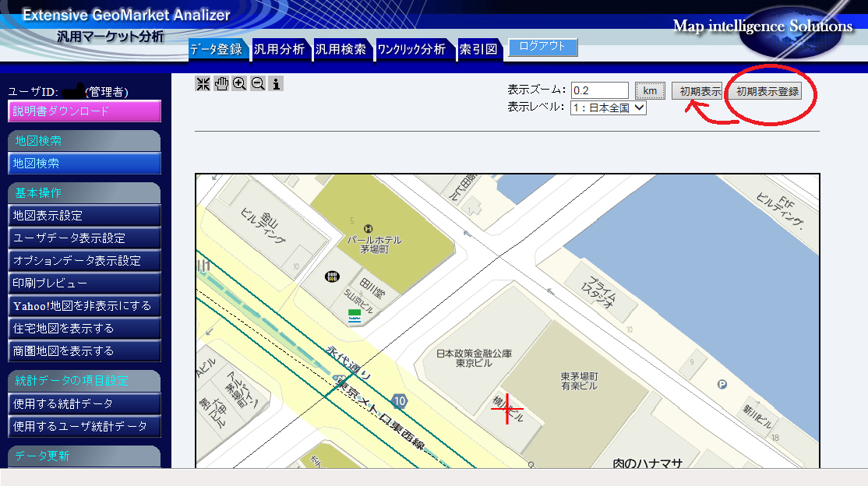Open the 汎用検索 tab

[341, 49]
